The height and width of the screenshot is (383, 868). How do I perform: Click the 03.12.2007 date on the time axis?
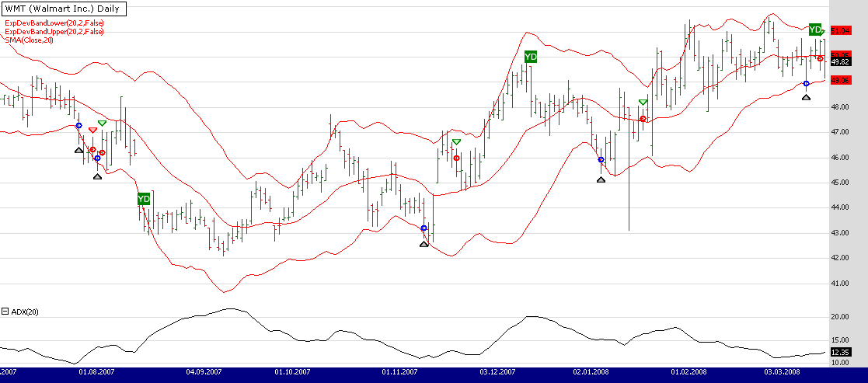pos(493,372)
